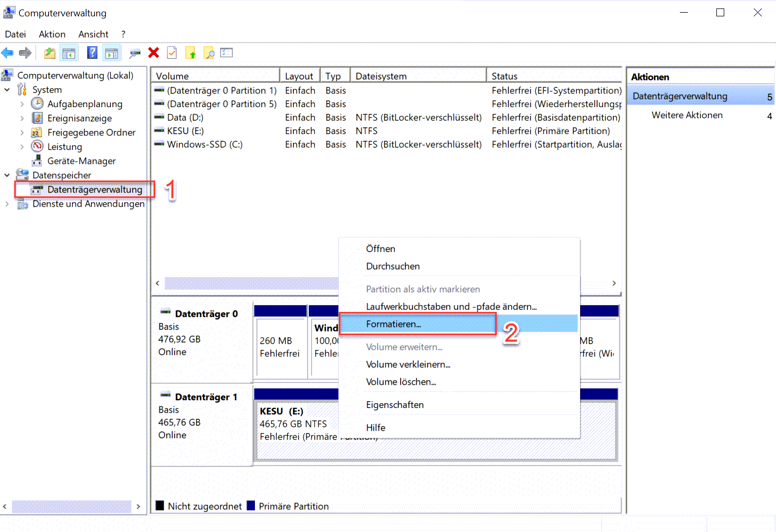Click the Ereignisanzeige icon in tree
Screen dimensions: 776x532
[x=37, y=118]
